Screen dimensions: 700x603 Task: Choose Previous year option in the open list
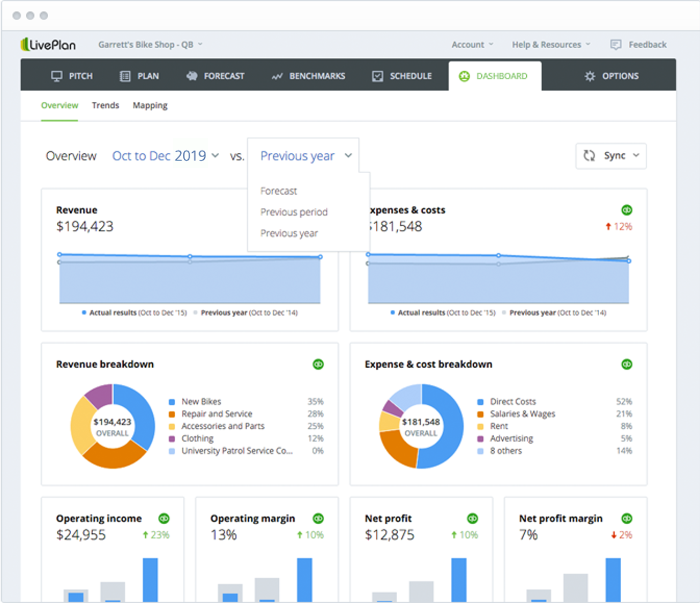click(x=289, y=233)
